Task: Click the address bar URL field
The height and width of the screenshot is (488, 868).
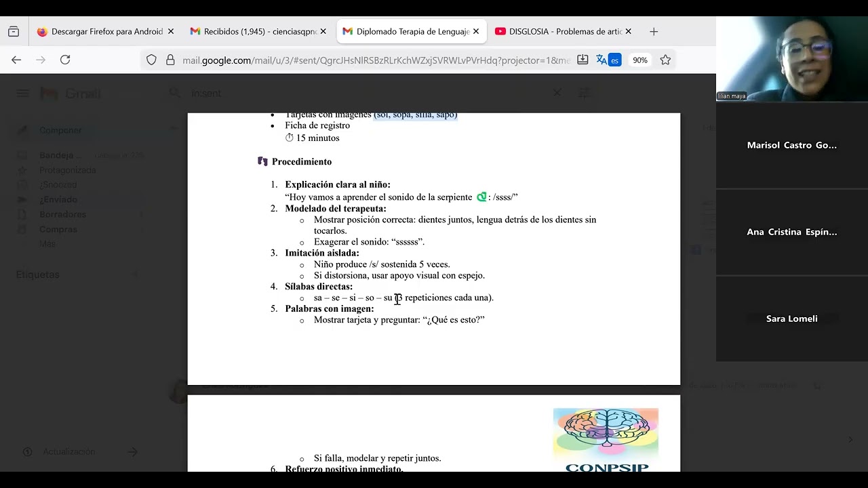Action: [x=376, y=60]
